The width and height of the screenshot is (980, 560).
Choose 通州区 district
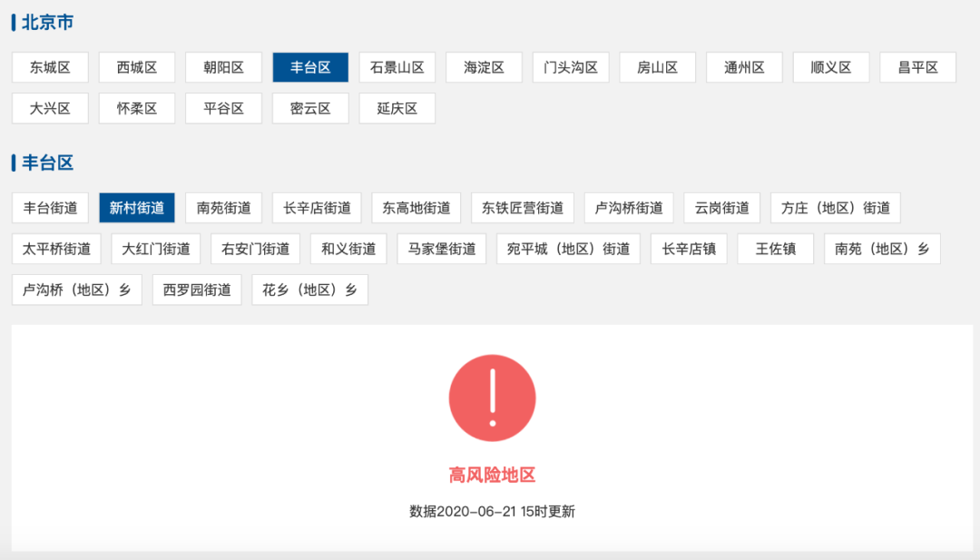click(743, 67)
